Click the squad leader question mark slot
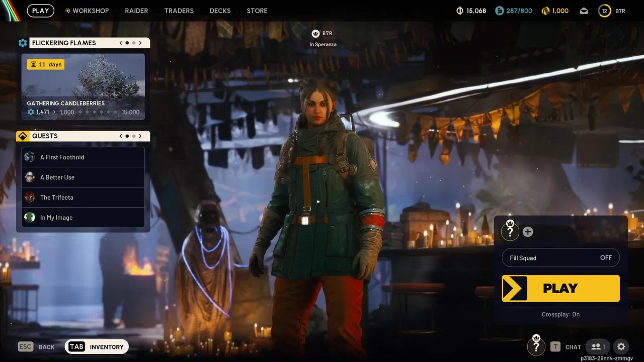Screen dimensions: 644x362 point(510,231)
